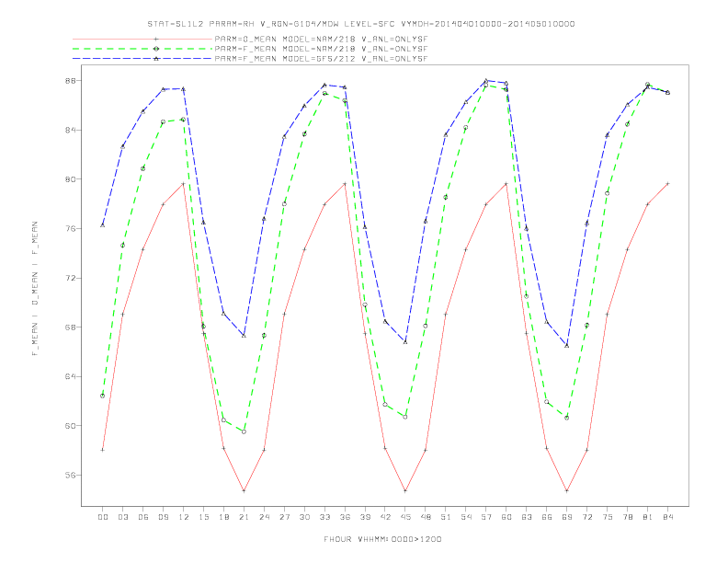Image resolution: width=728 pixels, height=563 pixels.
Task: Click the triangle marker in the blue GFS/212 legend line
Action: point(156,59)
